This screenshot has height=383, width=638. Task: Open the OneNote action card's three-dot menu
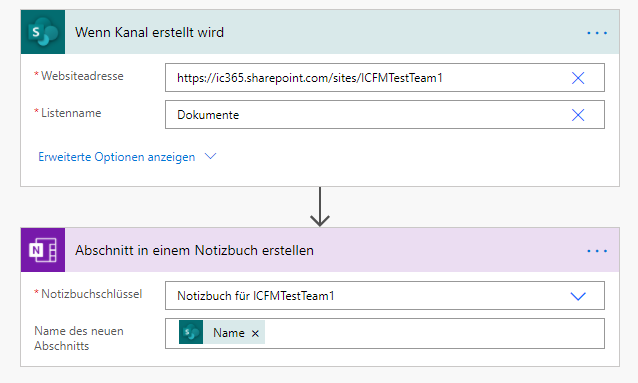pyautogui.click(x=597, y=251)
